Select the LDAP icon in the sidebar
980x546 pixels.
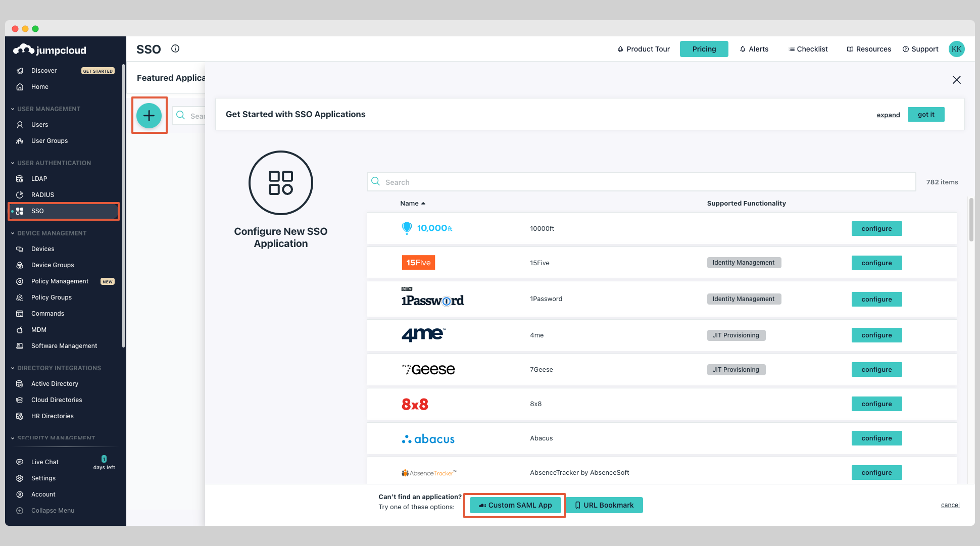[19, 178]
